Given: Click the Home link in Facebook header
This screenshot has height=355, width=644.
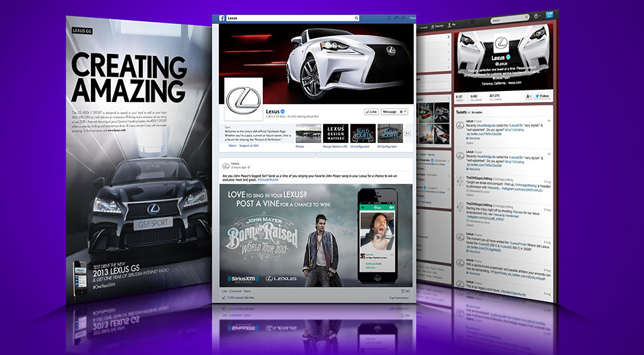Looking at the screenshot, I should [413, 18].
